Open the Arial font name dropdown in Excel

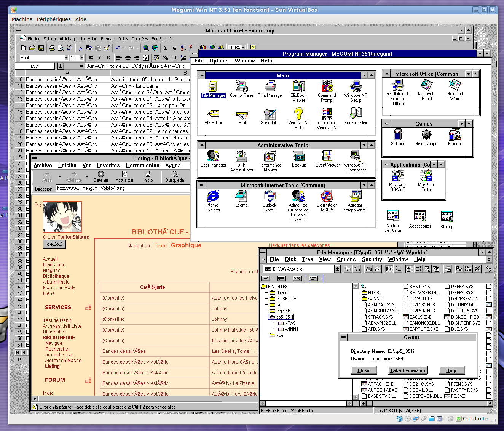(x=67, y=58)
